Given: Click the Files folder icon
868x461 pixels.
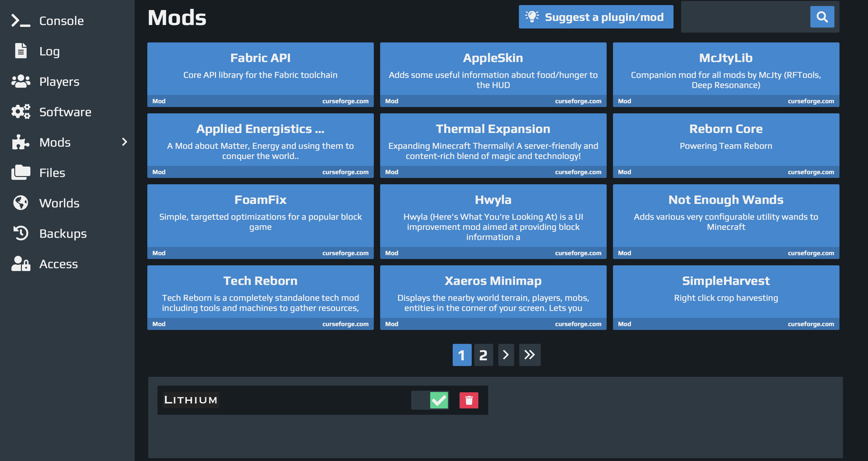Looking at the screenshot, I should click(x=21, y=172).
